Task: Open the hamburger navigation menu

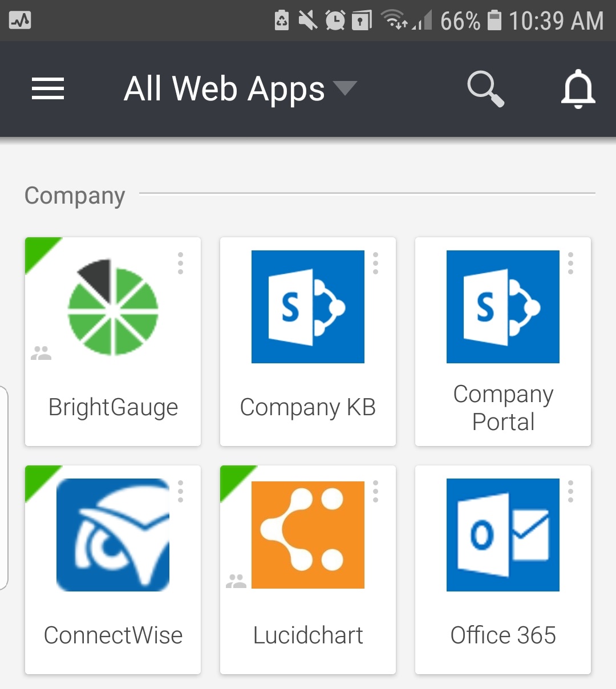Action: pos(48,89)
